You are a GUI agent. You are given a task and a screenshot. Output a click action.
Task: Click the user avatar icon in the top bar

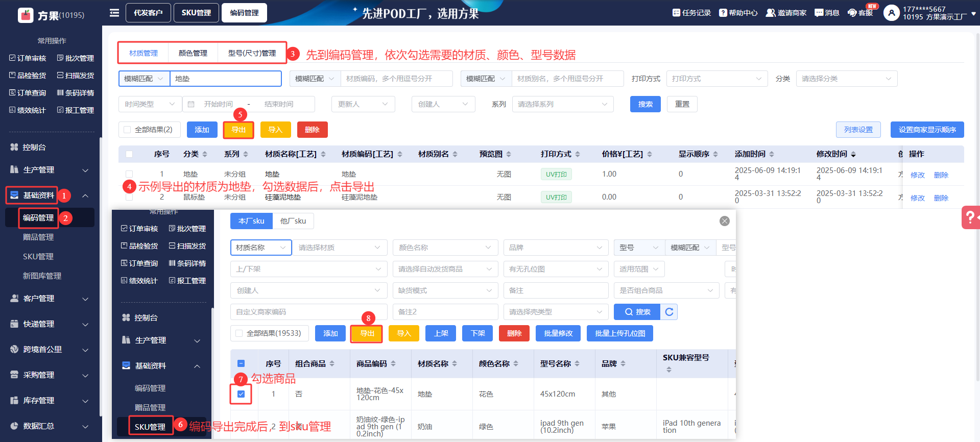892,13
